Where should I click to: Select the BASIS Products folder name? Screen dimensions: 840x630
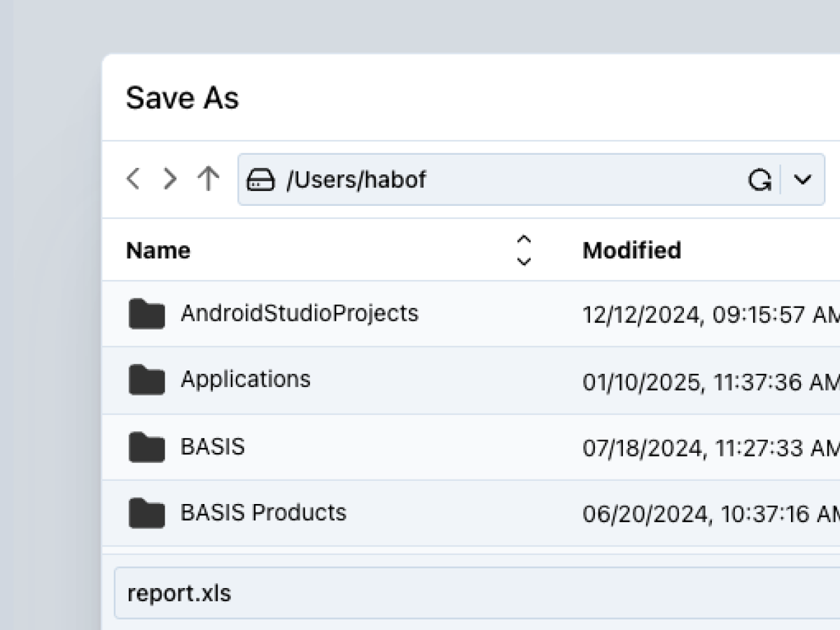(263, 512)
